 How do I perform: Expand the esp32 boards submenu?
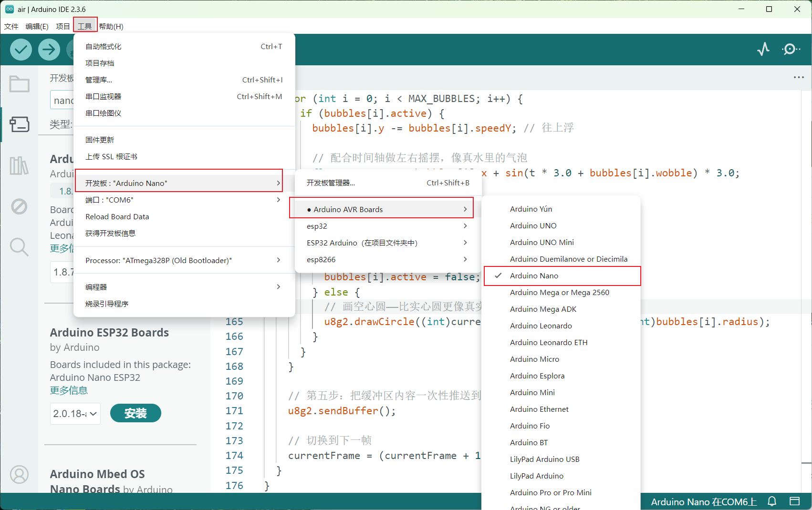click(x=388, y=226)
